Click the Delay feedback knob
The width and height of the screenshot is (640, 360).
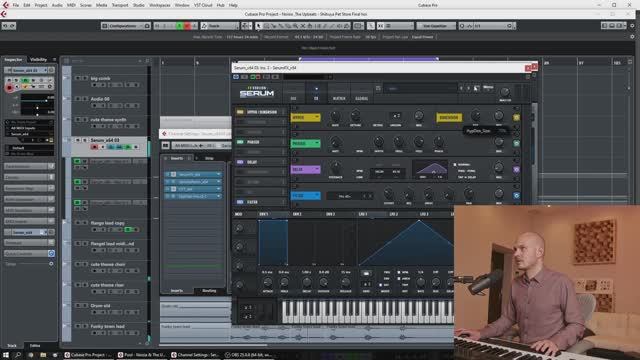click(x=335, y=167)
